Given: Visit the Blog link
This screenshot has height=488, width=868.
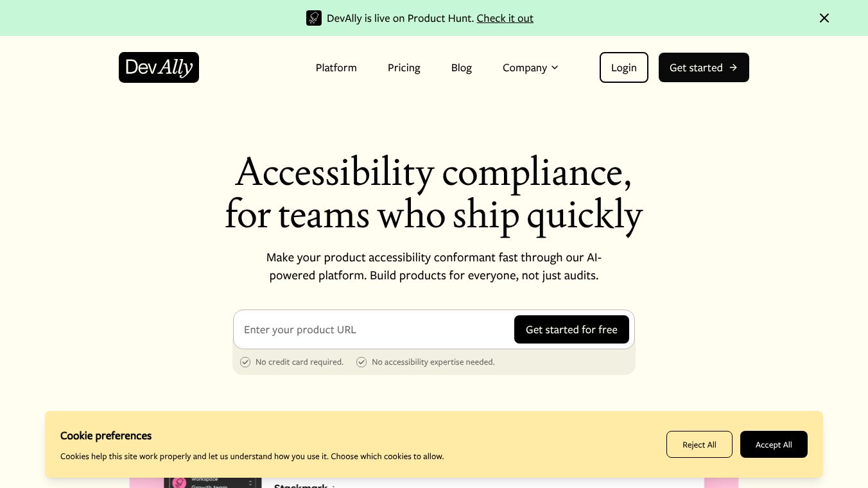Looking at the screenshot, I should click(462, 67).
